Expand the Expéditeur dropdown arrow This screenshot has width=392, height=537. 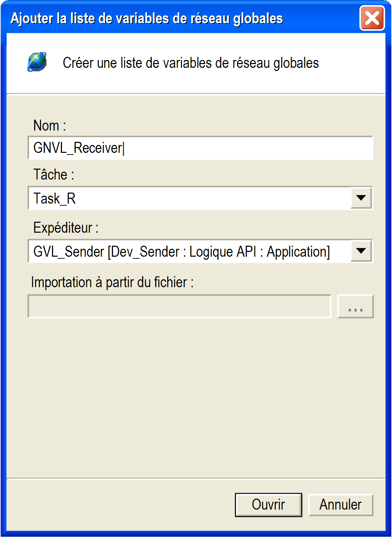pos(361,251)
